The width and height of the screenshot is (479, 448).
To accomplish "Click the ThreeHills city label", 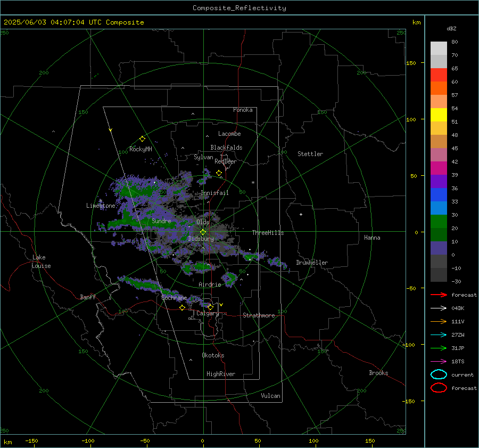I will pos(268,233).
